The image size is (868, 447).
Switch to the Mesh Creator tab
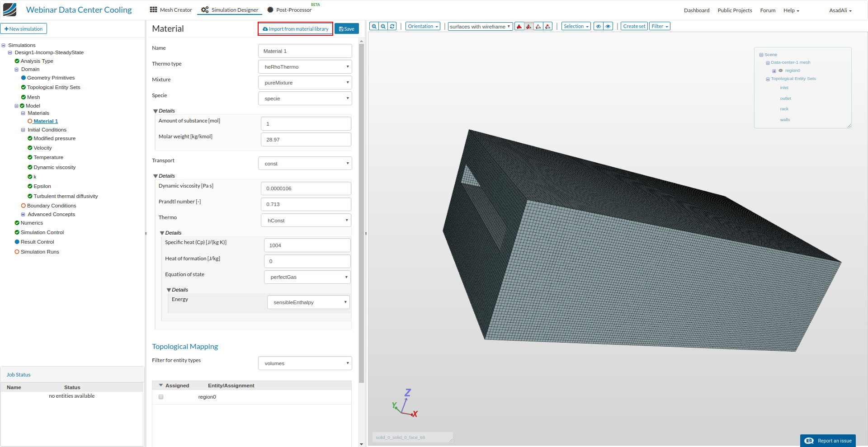pyautogui.click(x=171, y=10)
